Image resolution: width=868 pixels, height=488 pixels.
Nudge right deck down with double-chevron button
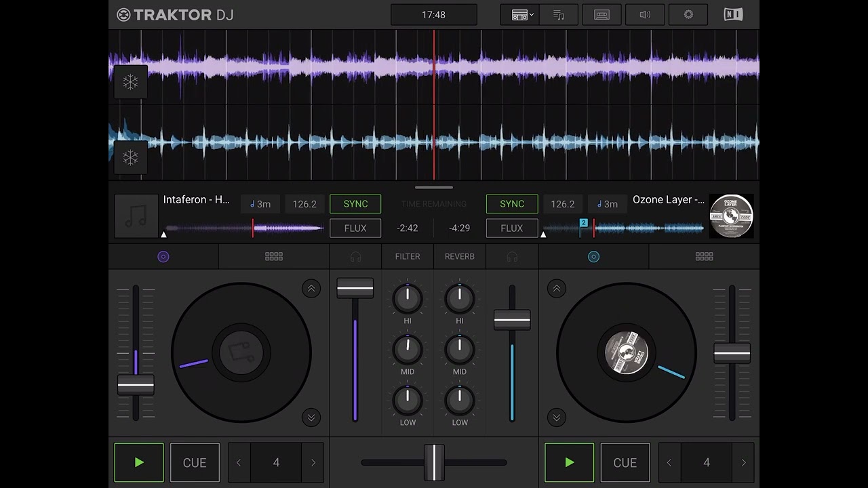pos(557,417)
